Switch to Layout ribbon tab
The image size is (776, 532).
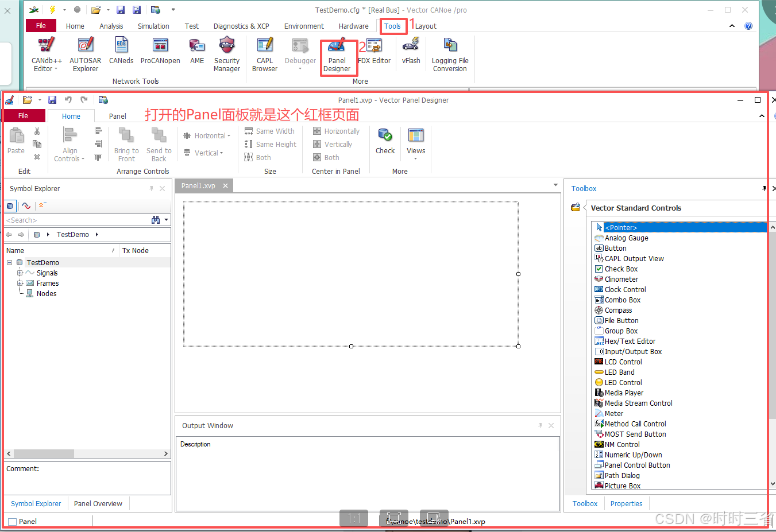pyautogui.click(x=426, y=26)
